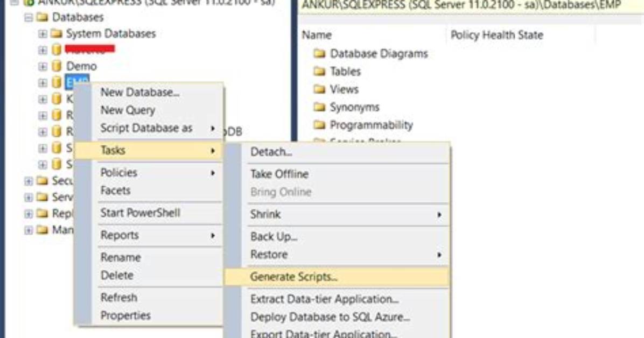Select the Demo database
This screenshot has height=338, width=644.
pyautogui.click(x=81, y=66)
